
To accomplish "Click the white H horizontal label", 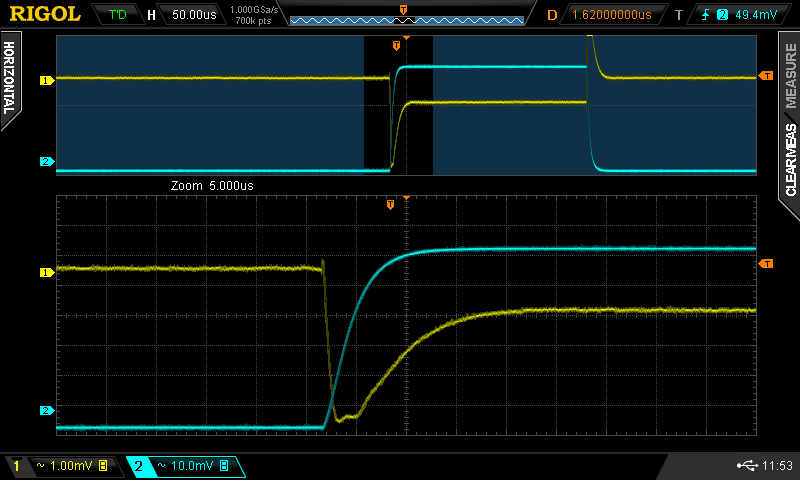I will [151, 15].
